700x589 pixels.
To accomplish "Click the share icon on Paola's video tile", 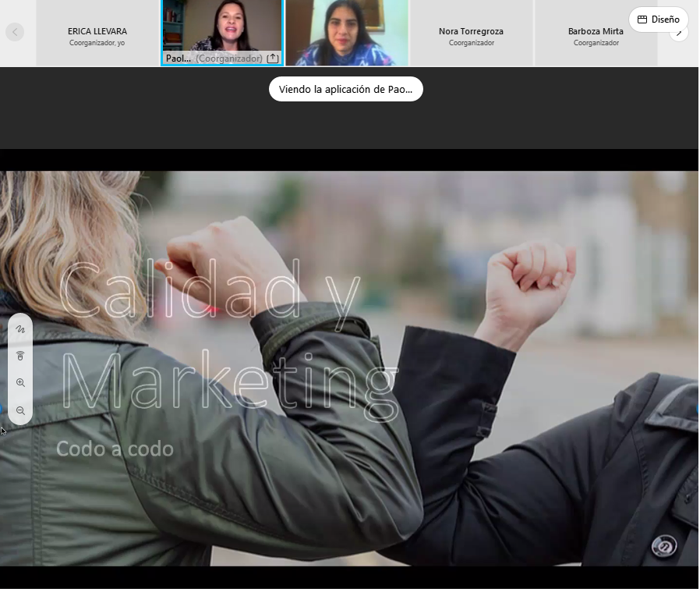I will click(272, 58).
